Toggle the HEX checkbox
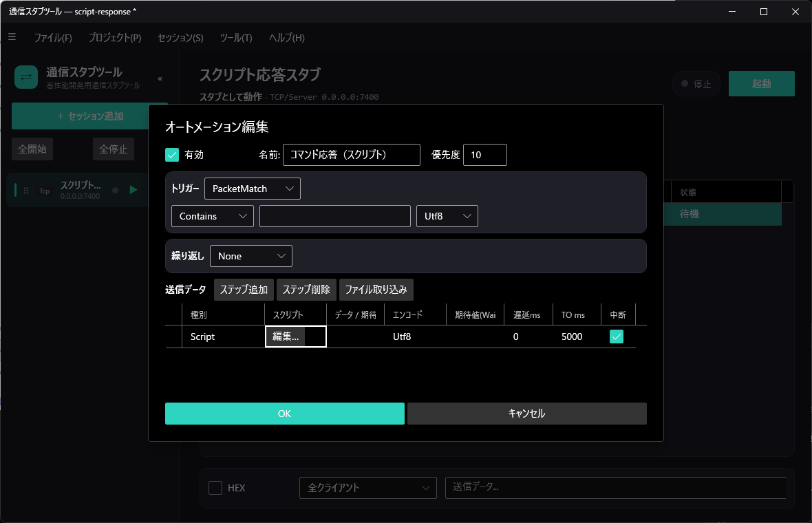 (215, 488)
